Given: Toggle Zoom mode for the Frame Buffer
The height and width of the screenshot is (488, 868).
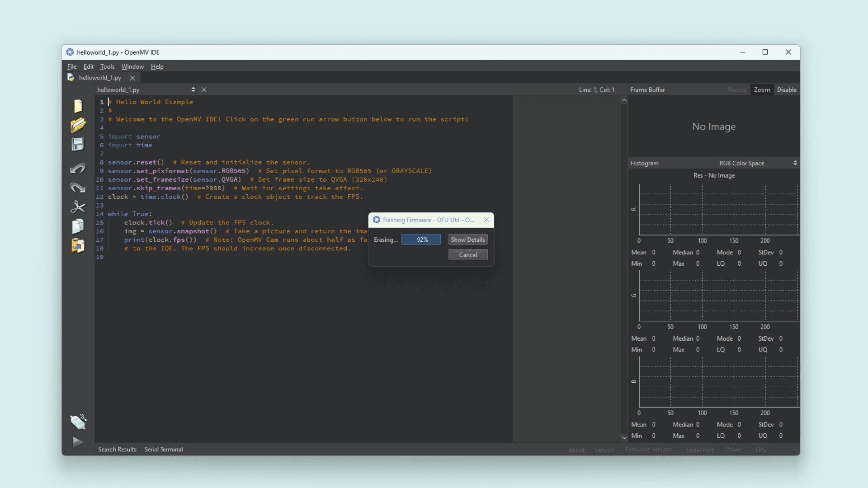Looking at the screenshot, I should 762,89.
